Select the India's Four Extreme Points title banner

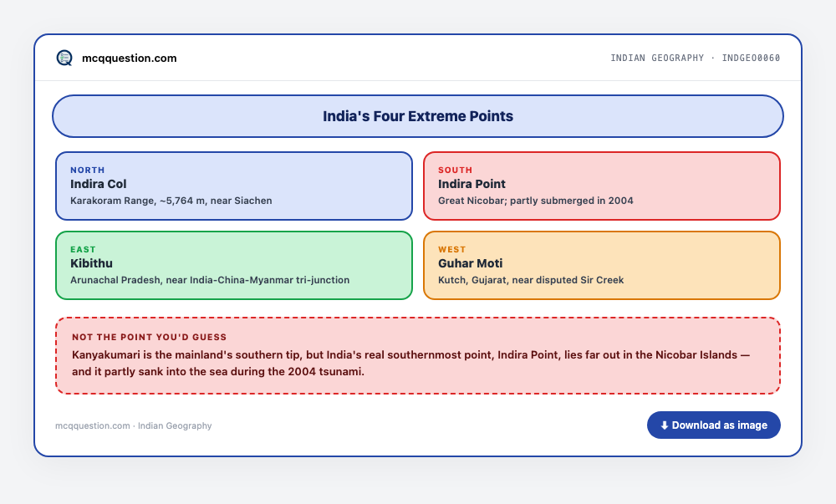[418, 116]
